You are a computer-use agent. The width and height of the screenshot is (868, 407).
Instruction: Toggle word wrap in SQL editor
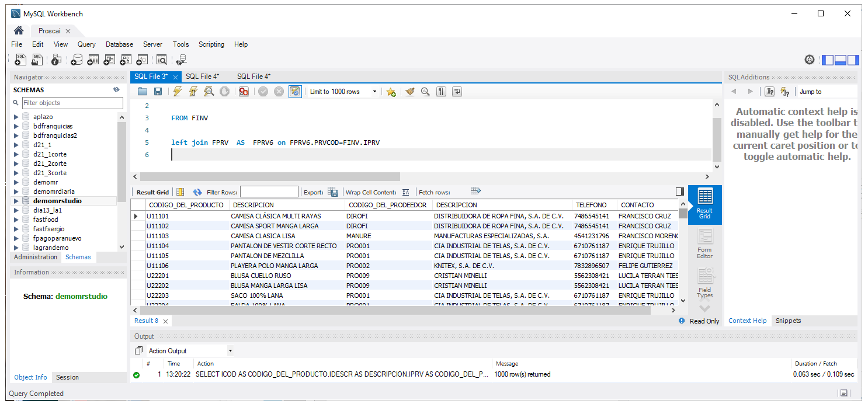(457, 92)
